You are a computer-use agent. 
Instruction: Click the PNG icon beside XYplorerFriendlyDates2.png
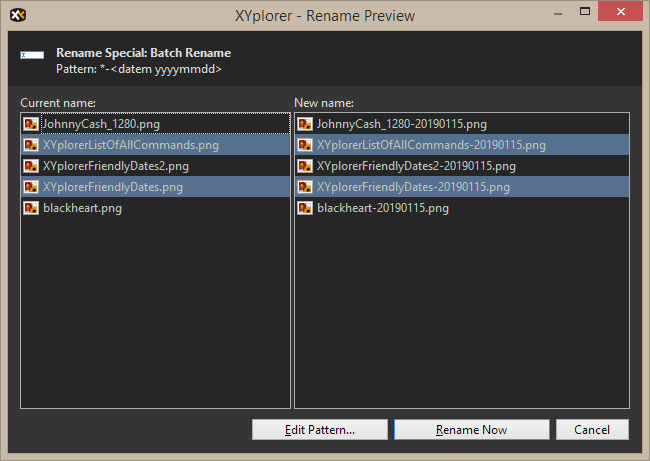[31, 166]
